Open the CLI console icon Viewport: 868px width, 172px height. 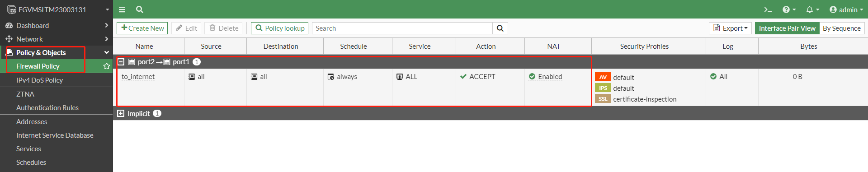pos(768,9)
